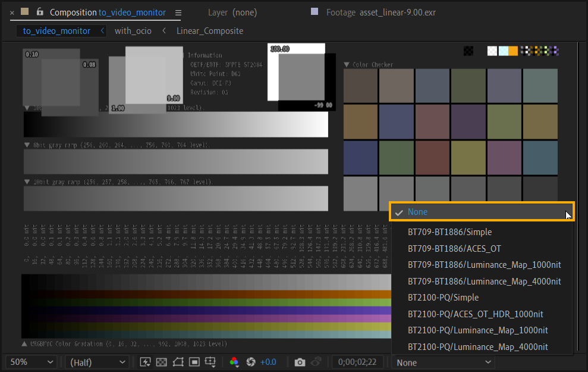Viewport: 588px width, 372px height.
Task: Click the orange swatch at viewer top-right
Action: [513, 51]
